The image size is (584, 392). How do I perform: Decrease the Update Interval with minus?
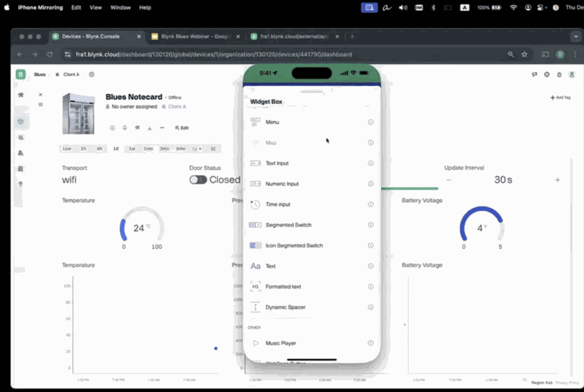[x=449, y=180]
